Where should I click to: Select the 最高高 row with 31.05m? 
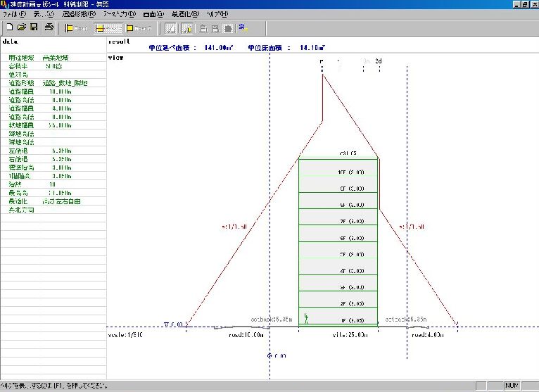click(53, 193)
